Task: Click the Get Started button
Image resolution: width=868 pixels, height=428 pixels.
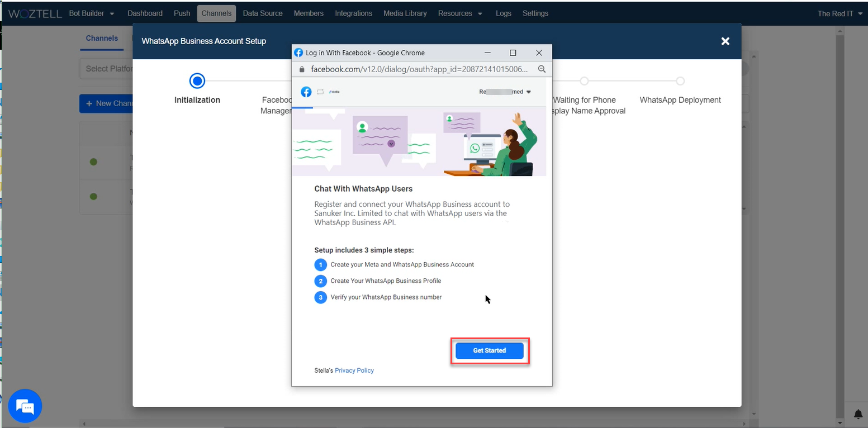Action: pos(489,351)
